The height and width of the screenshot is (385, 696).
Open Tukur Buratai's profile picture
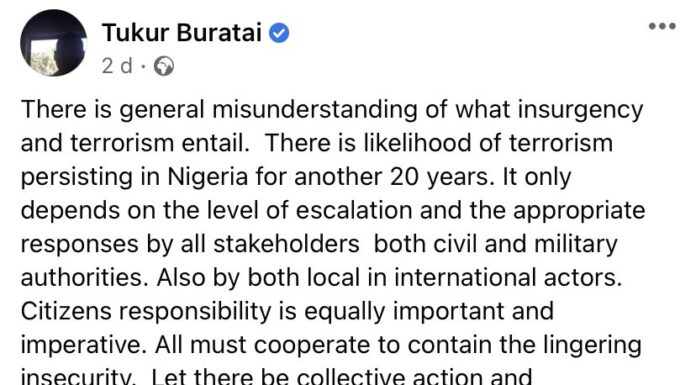tap(53, 43)
